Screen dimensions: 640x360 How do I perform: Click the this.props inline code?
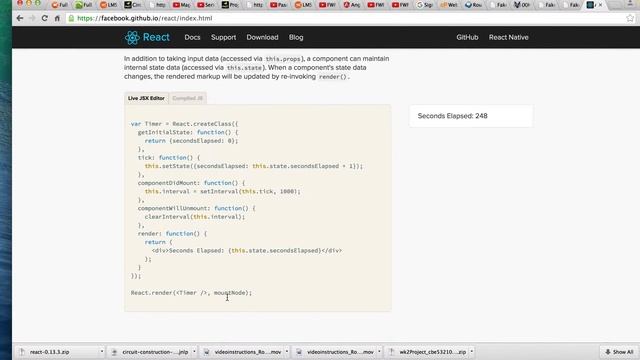click(282, 59)
